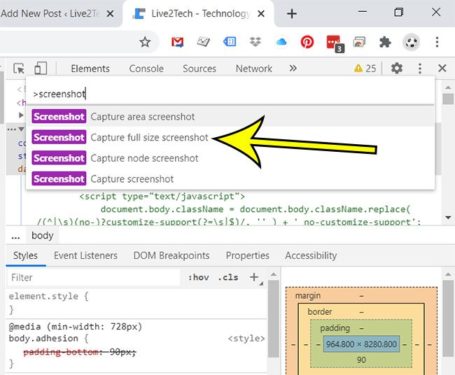Screen dimensions: 455x375
Task: Open the Pinterest extension
Action: point(307,42)
